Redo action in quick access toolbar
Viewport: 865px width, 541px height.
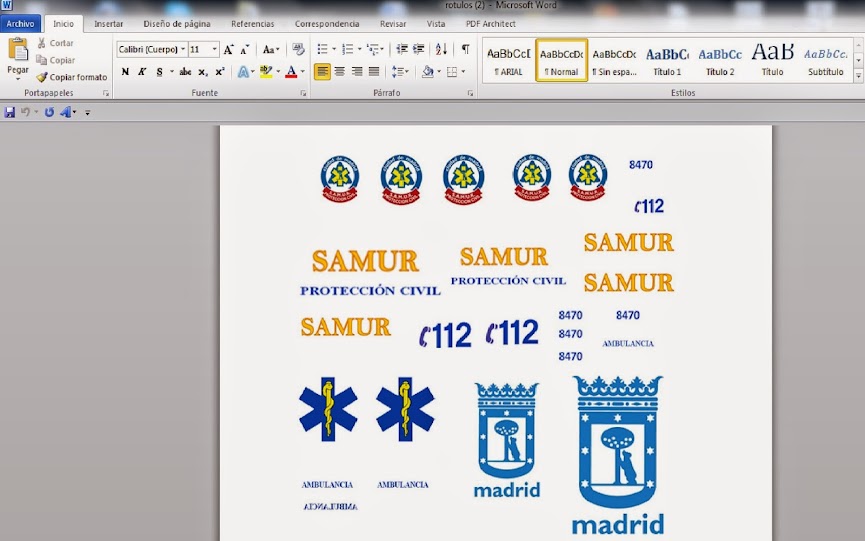pyautogui.click(x=49, y=113)
